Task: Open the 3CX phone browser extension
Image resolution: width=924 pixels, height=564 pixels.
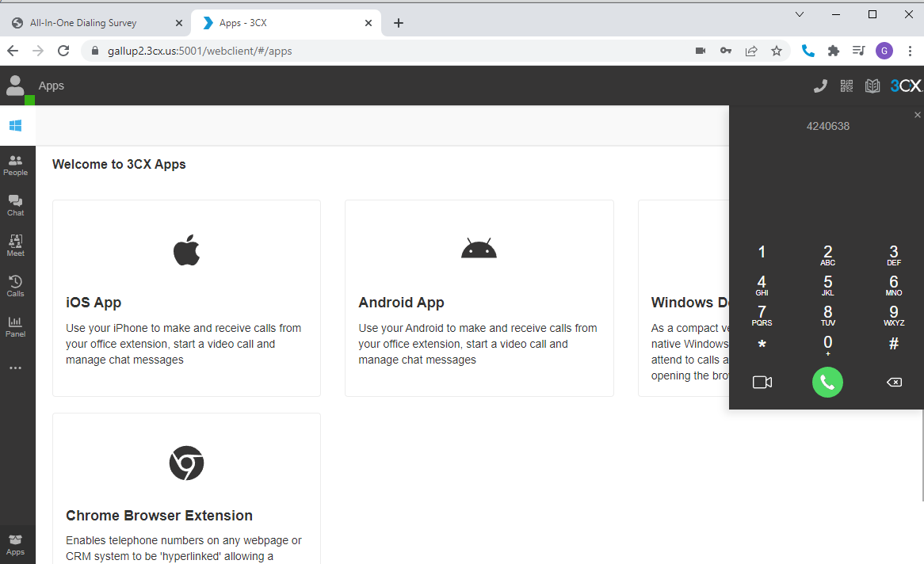Action: coord(808,51)
